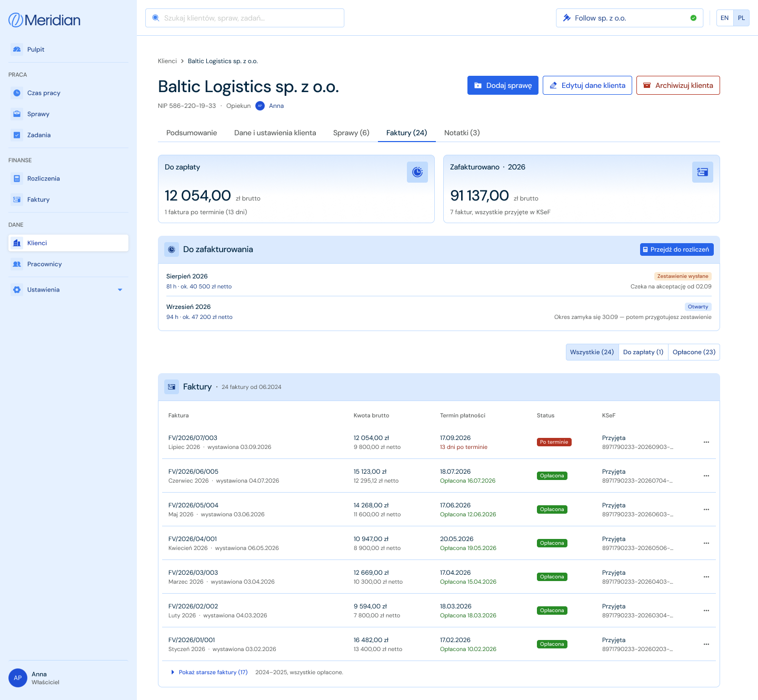Open the Wrzesień 2026 billing period
Image resolution: width=758 pixels, height=700 pixels.
[439, 312]
